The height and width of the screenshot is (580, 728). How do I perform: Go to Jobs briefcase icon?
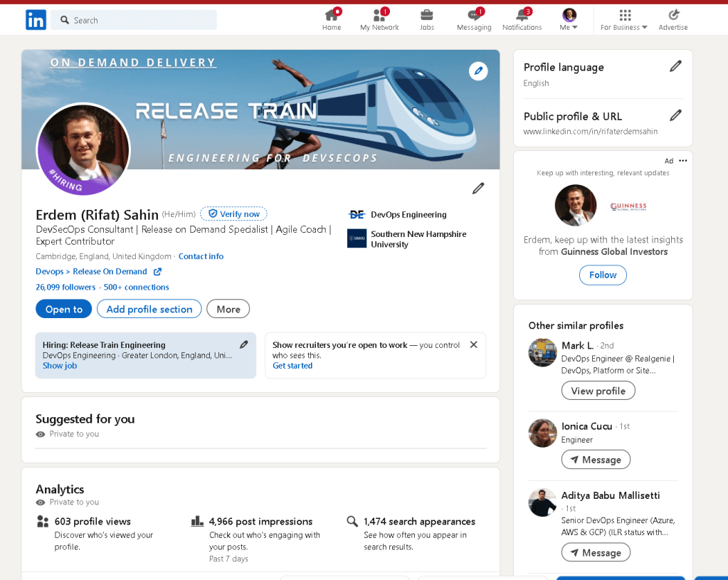pos(427,16)
